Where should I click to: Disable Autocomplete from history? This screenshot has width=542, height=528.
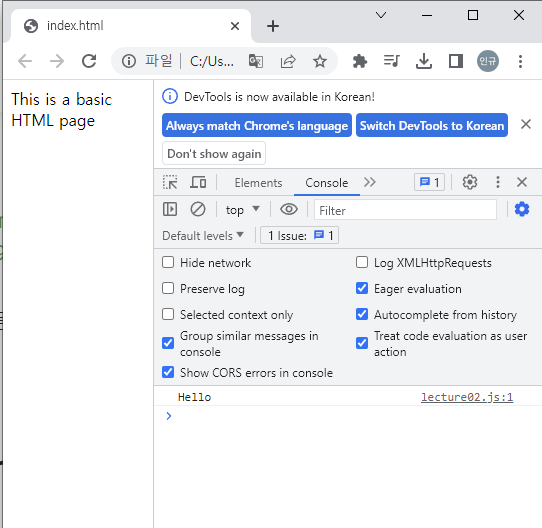click(362, 314)
